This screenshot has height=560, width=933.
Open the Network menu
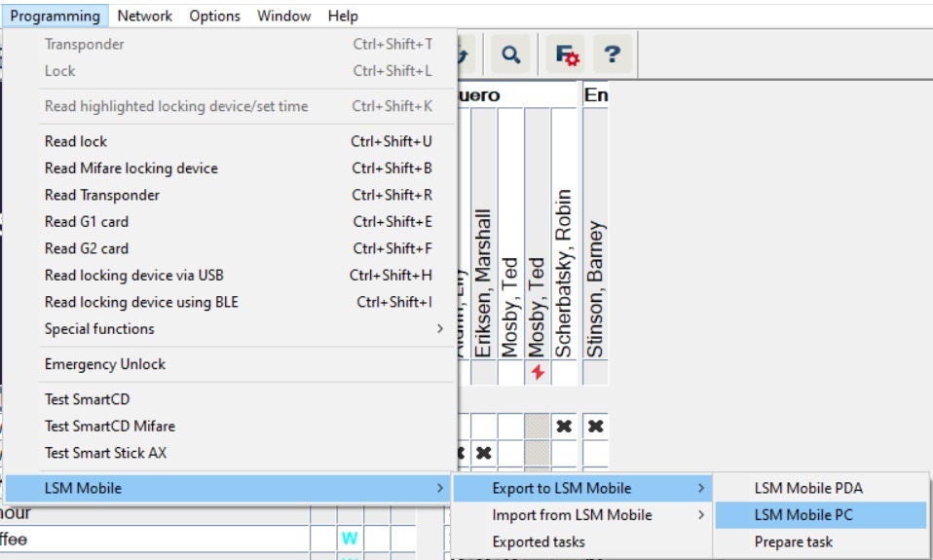click(x=144, y=16)
